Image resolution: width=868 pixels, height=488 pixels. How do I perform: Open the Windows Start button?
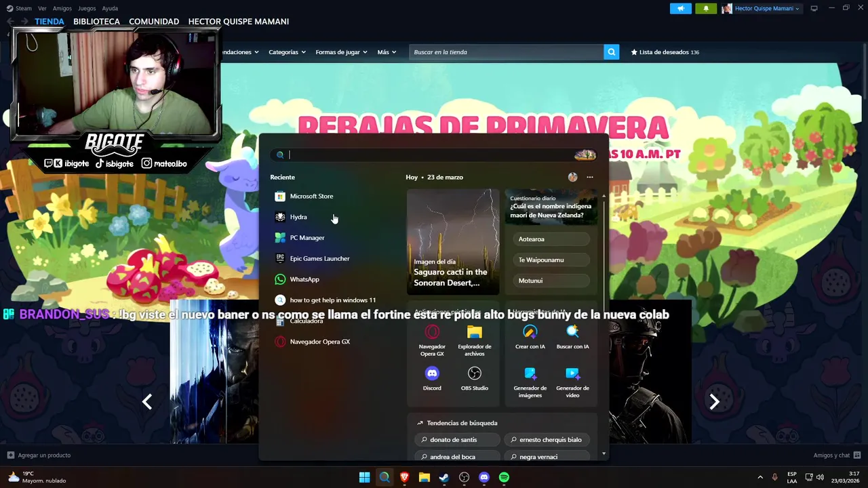coord(364,477)
